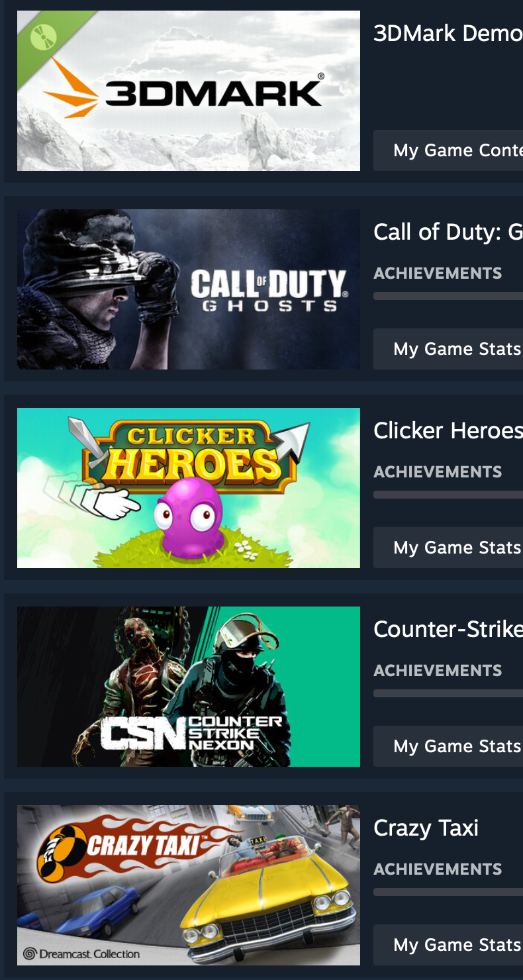Image resolution: width=523 pixels, height=980 pixels.
Task: Click the Crazy Taxi game title
Action: coord(426,828)
